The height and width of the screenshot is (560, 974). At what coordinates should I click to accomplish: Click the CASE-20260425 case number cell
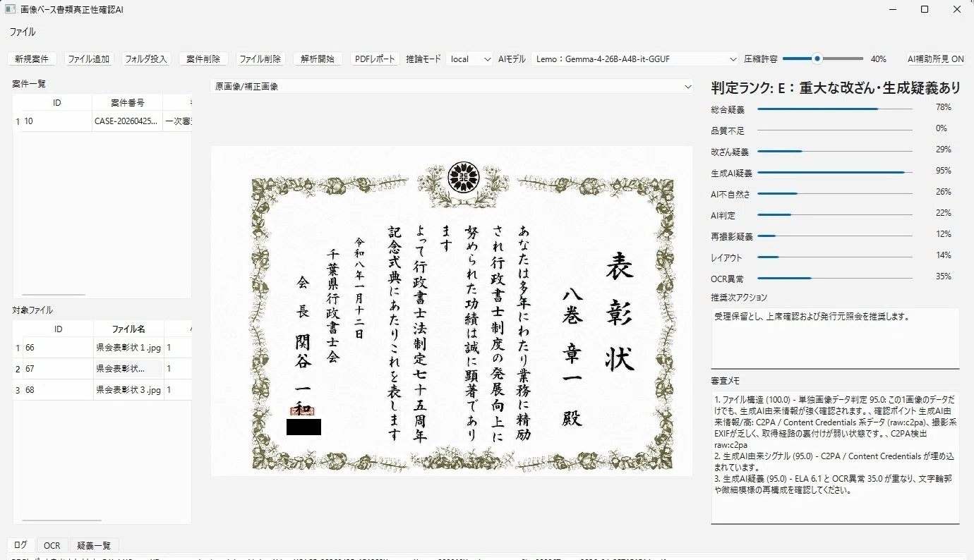(127, 121)
